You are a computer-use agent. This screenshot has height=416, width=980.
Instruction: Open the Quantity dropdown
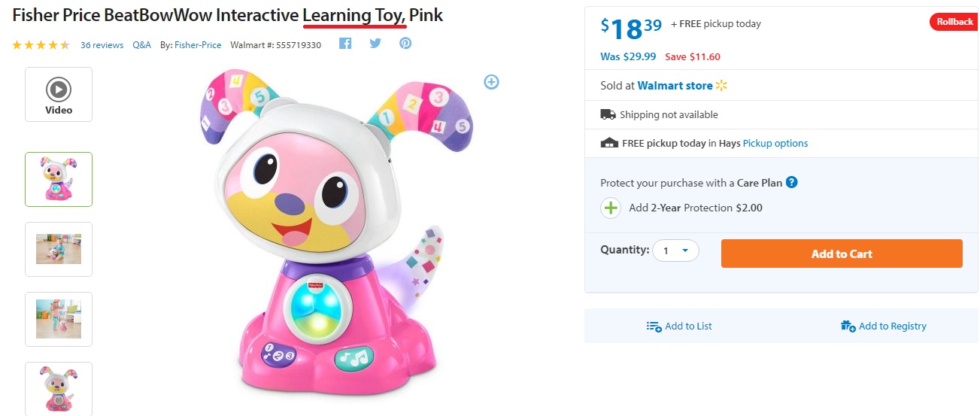675,251
